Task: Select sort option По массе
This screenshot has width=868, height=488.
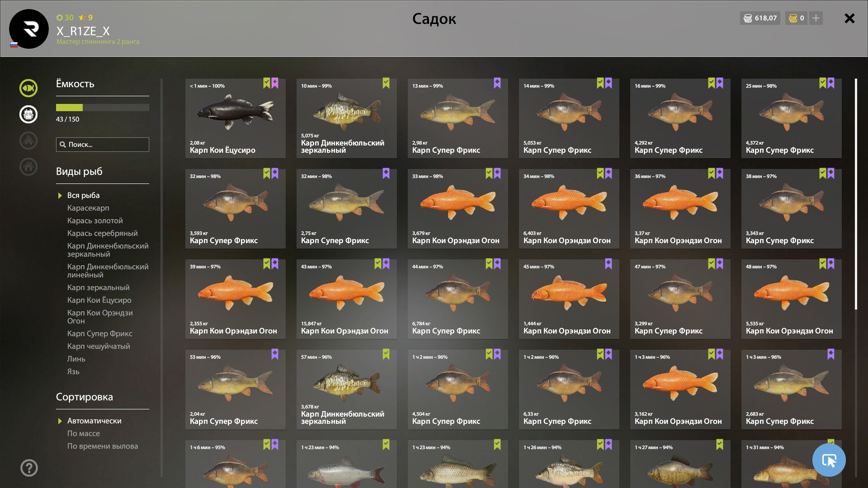Action: coord(84,433)
